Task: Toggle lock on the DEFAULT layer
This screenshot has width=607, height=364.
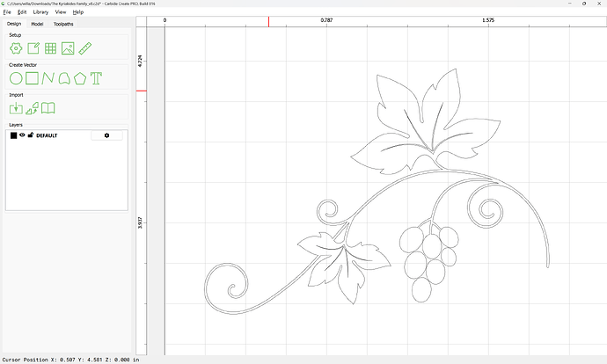Action: click(x=31, y=135)
